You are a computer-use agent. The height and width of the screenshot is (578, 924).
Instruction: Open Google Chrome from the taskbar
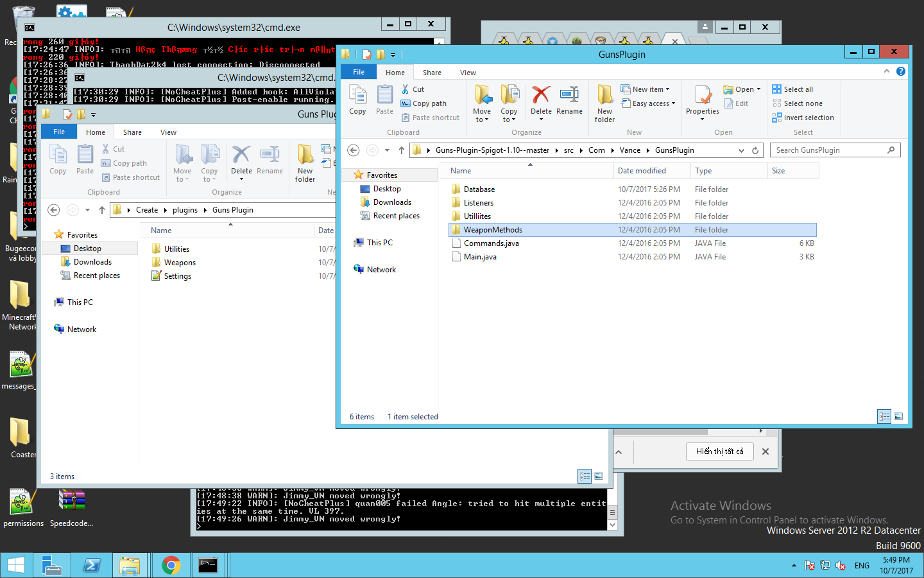(x=171, y=565)
